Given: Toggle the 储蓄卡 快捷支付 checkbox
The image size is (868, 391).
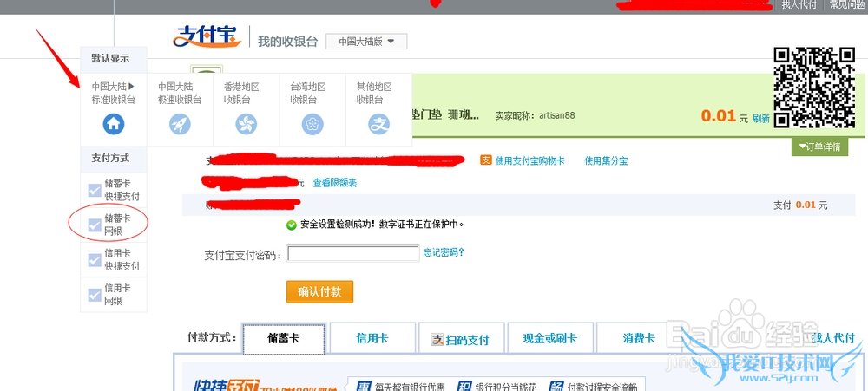Looking at the screenshot, I should 95,190.
